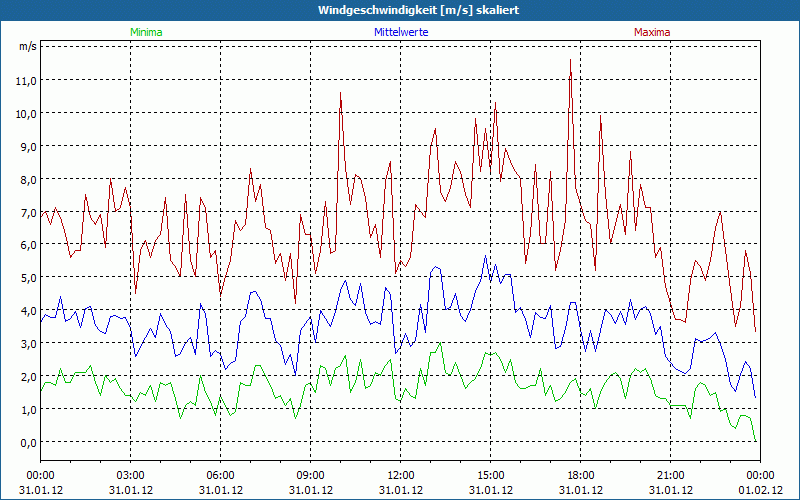800x500 pixels.
Task: Click the Mittelwerte legend label
Action: (401, 32)
